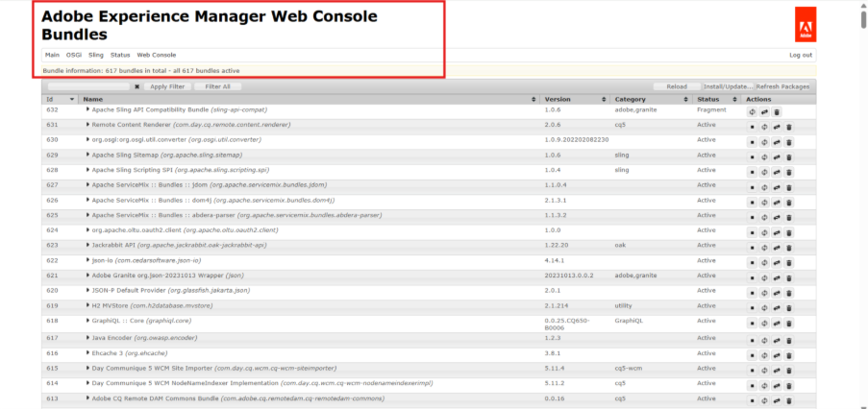Update the WCM Site Importer bundle
Screen dimensions: 868x409
[778, 371]
